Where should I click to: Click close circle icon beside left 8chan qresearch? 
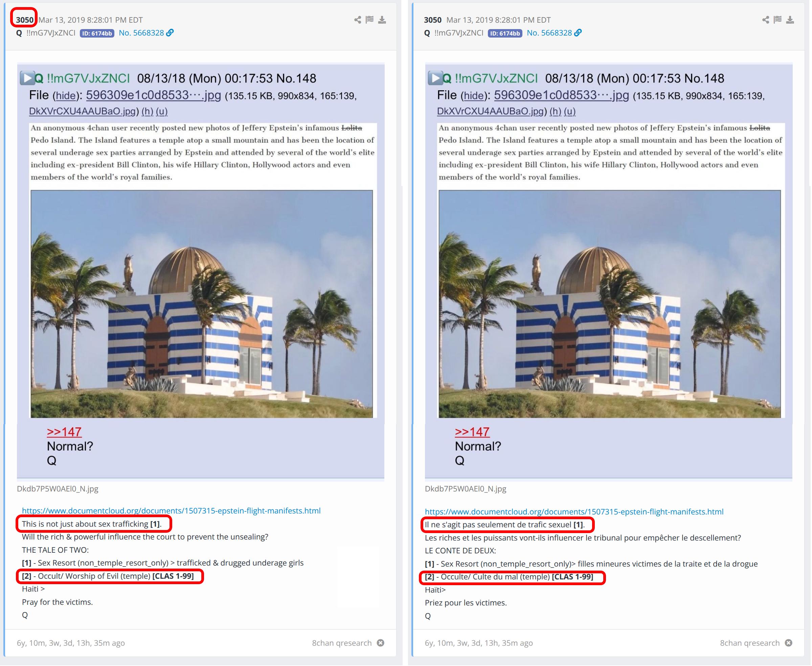coord(380,643)
